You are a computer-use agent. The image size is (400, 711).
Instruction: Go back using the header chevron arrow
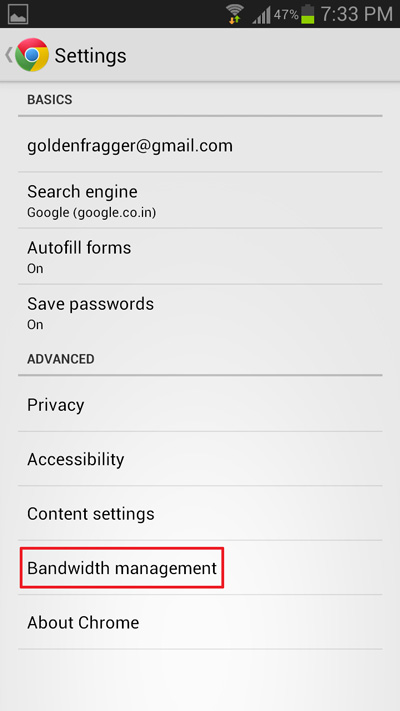[9, 55]
